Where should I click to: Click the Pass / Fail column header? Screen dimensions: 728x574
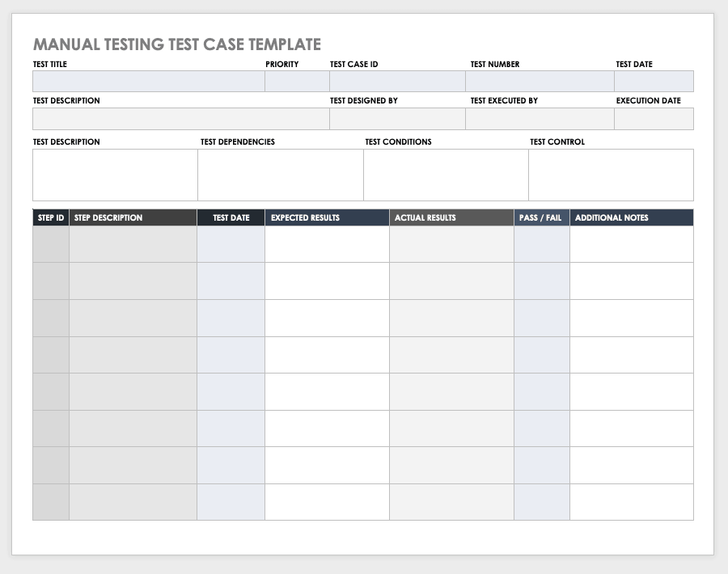point(541,217)
